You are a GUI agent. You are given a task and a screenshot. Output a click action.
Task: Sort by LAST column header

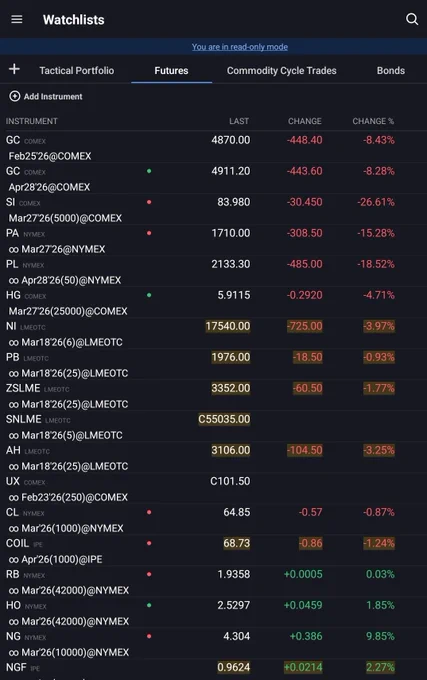coord(239,121)
